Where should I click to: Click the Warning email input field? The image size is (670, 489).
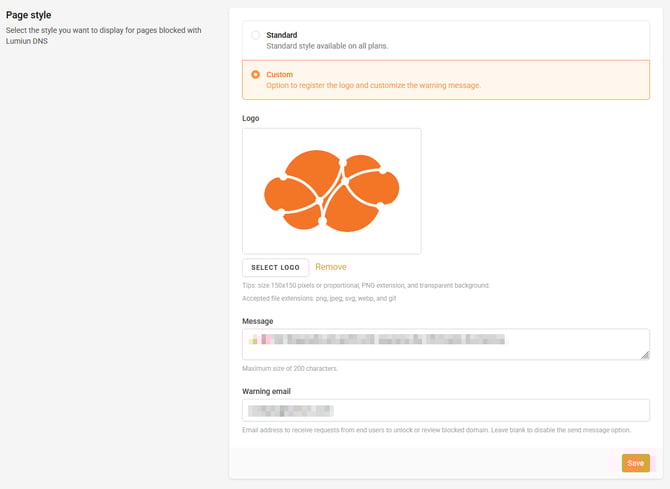pos(445,410)
